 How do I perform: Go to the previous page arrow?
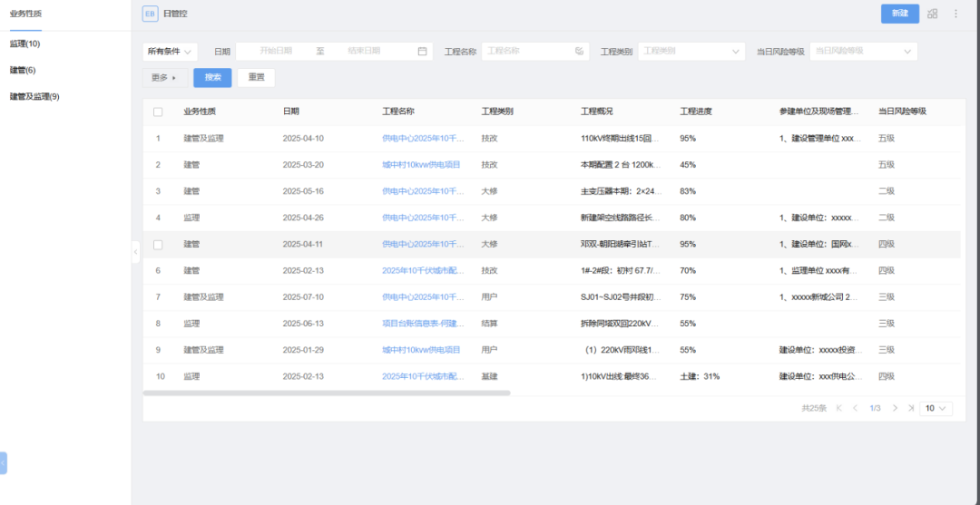click(855, 408)
